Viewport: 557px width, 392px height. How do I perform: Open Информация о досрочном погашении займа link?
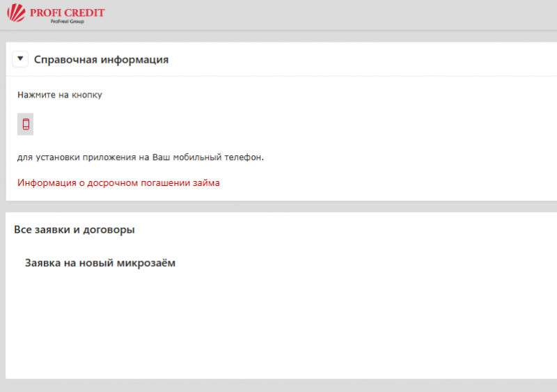(118, 183)
